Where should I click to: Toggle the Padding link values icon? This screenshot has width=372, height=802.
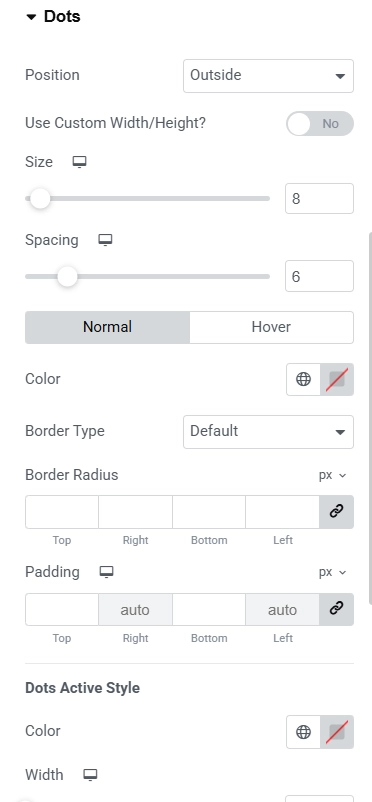(x=336, y=609)
